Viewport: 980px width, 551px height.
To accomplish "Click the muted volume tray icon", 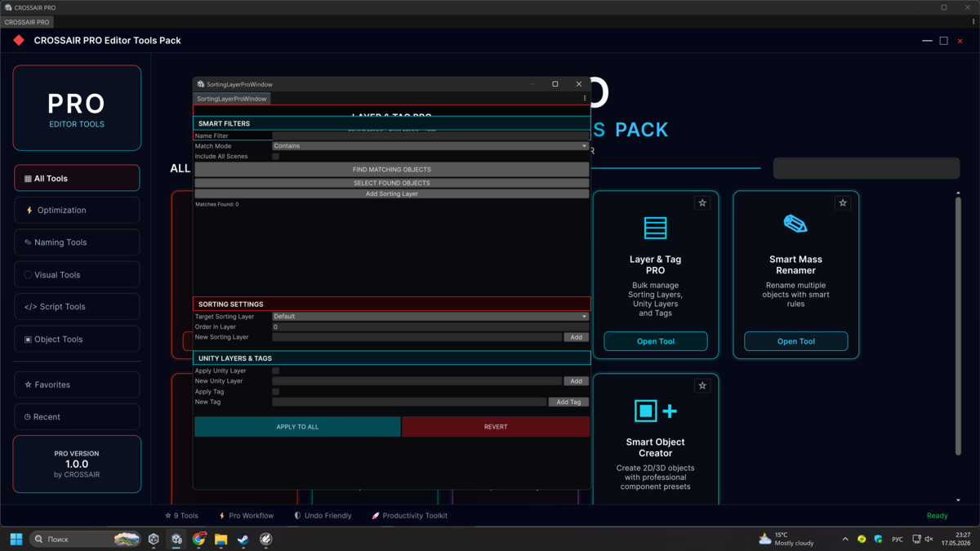I will pyautogui.click(x=929, y=539).
